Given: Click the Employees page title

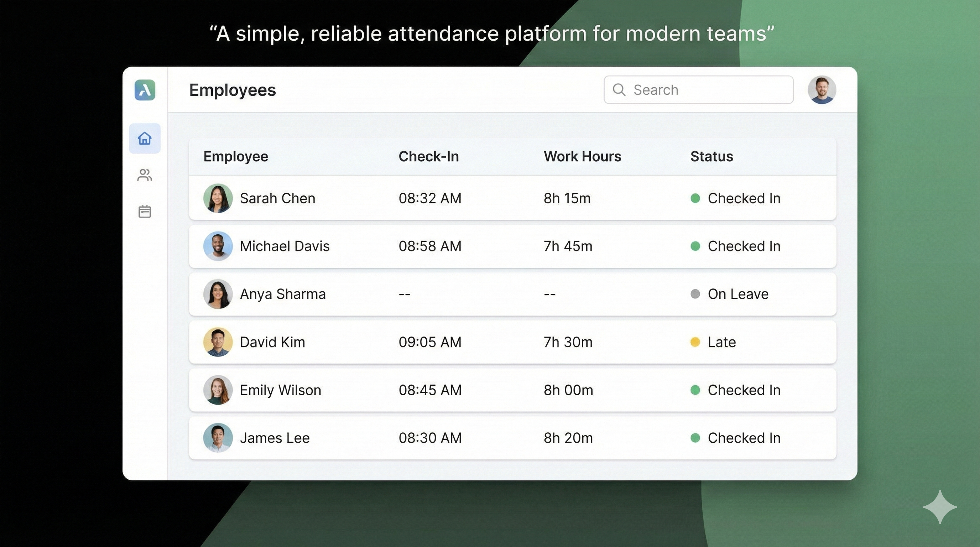Looking at the screenshot, I should [x=233, y=90].
